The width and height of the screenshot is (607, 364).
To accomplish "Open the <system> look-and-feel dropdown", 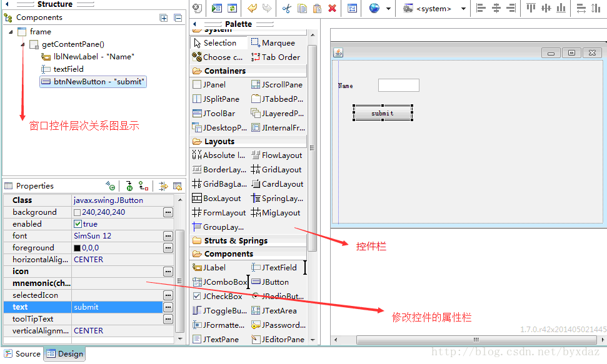I will point(463,9).
